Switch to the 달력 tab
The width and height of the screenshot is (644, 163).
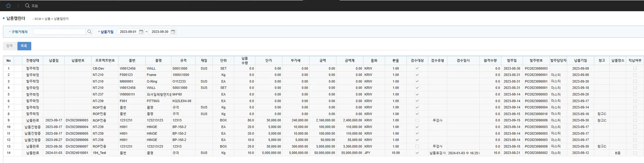click(x=10, y=46)
